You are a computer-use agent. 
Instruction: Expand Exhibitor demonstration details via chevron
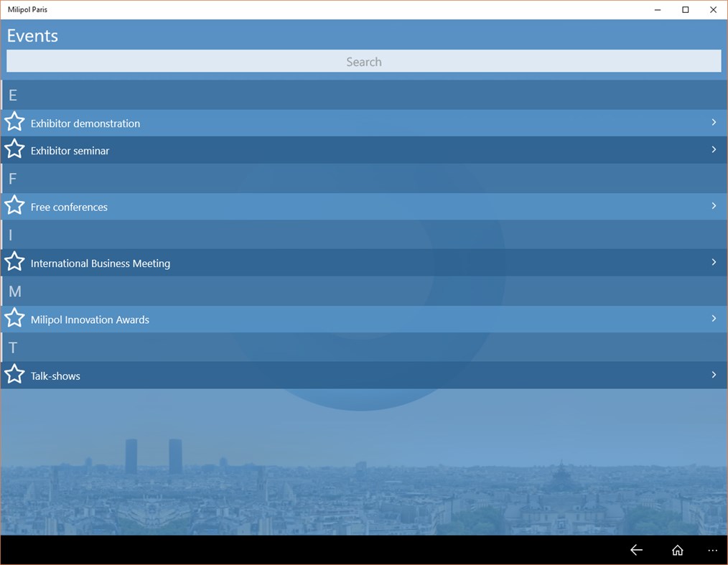tap(713, 122)
